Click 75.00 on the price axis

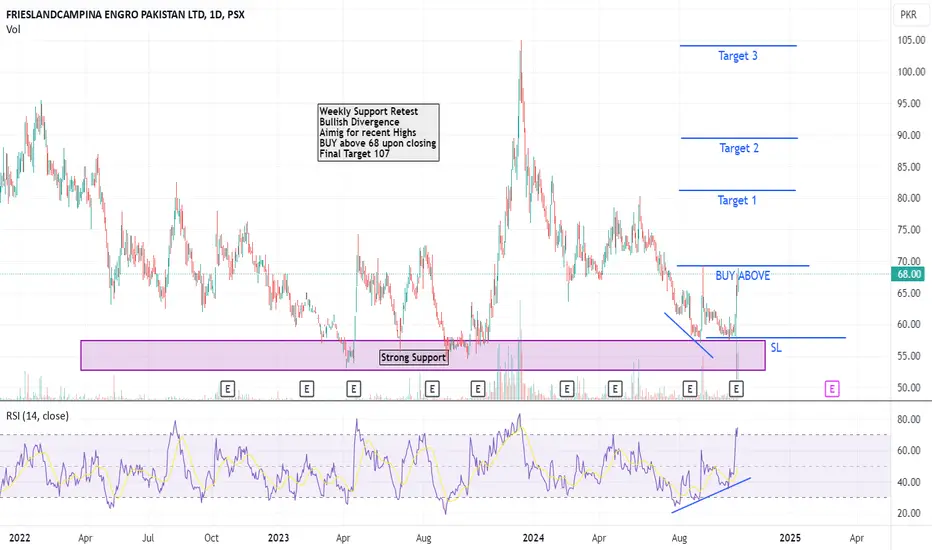click(911, 230)
